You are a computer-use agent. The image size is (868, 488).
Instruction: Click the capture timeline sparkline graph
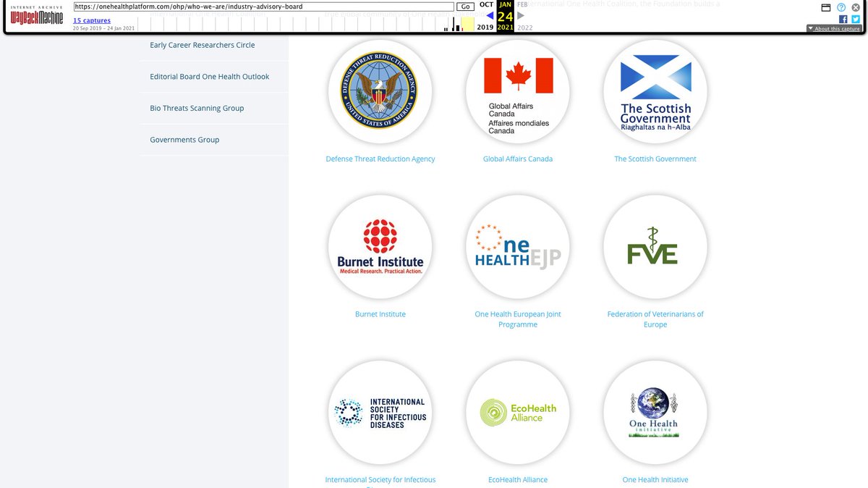click(x=459, y=24)
